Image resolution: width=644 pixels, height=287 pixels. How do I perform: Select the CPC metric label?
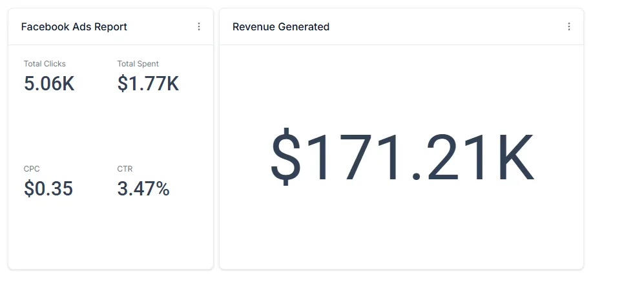point(32,169)
